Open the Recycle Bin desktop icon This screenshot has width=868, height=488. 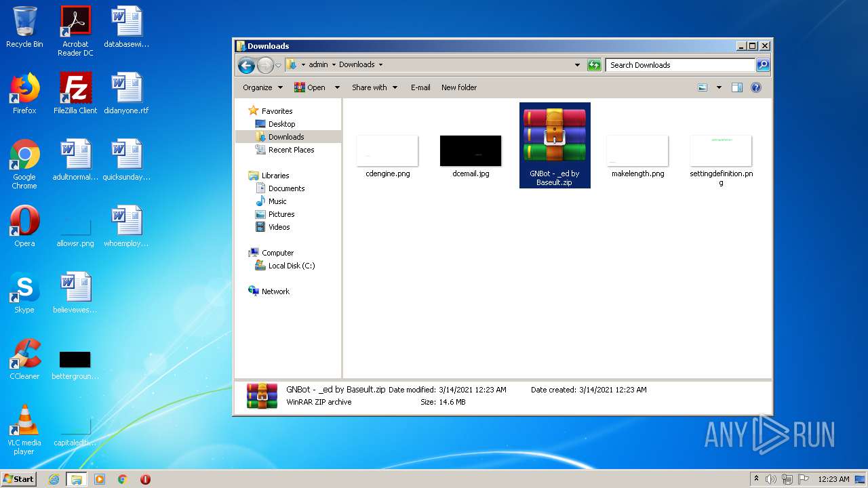[x=24, y=27]
